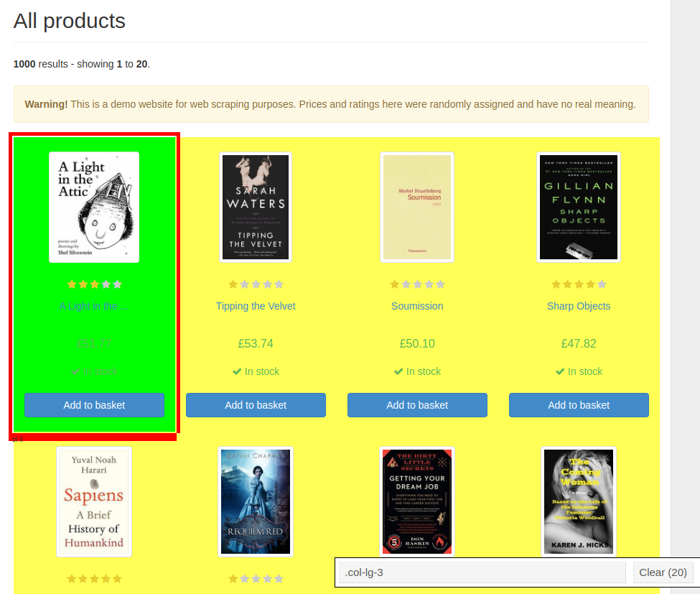The image size is (700, 594).
Task: Click the star rating under Tipping the Velvet
Action: [x=256, y=284]
